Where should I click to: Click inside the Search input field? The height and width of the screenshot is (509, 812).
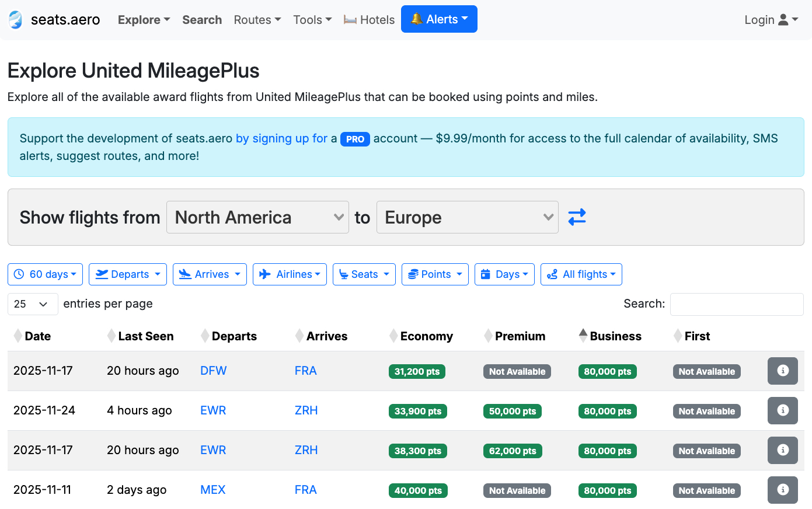pos(736,304)
